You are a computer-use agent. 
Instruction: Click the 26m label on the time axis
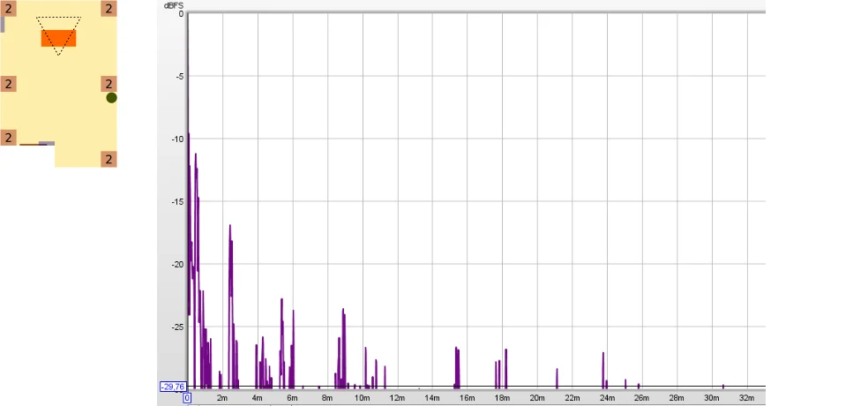point(641,398)
